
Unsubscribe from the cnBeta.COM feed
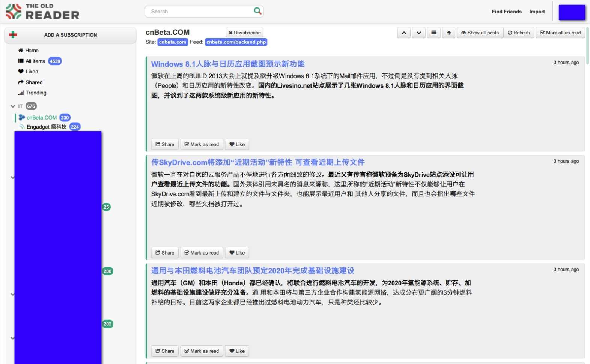coord(244,33)
